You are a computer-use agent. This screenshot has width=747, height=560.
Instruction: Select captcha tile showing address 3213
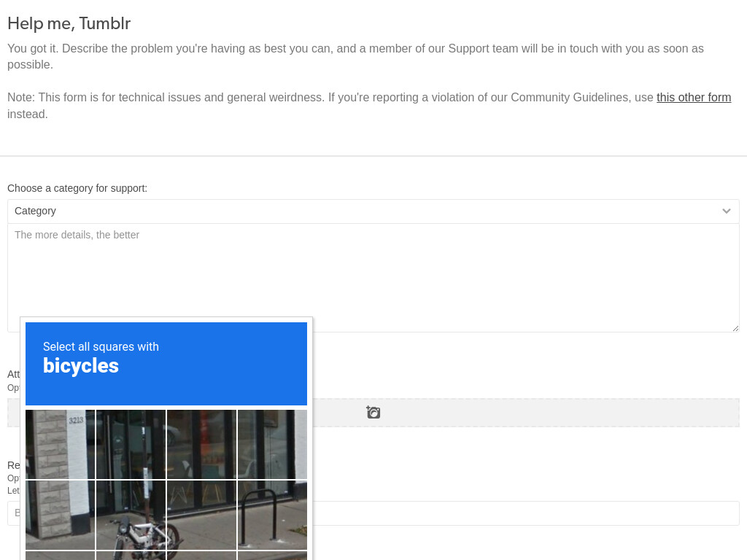60,444
